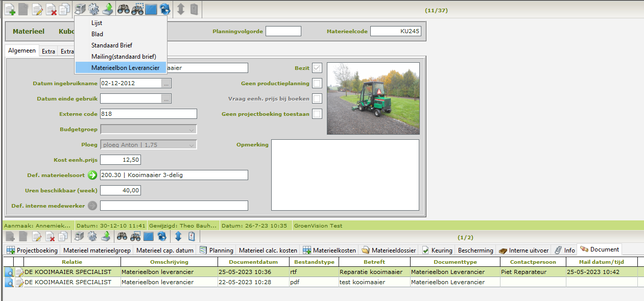Click the green arrow next to Def. materieelsoort

pos(92,175)
